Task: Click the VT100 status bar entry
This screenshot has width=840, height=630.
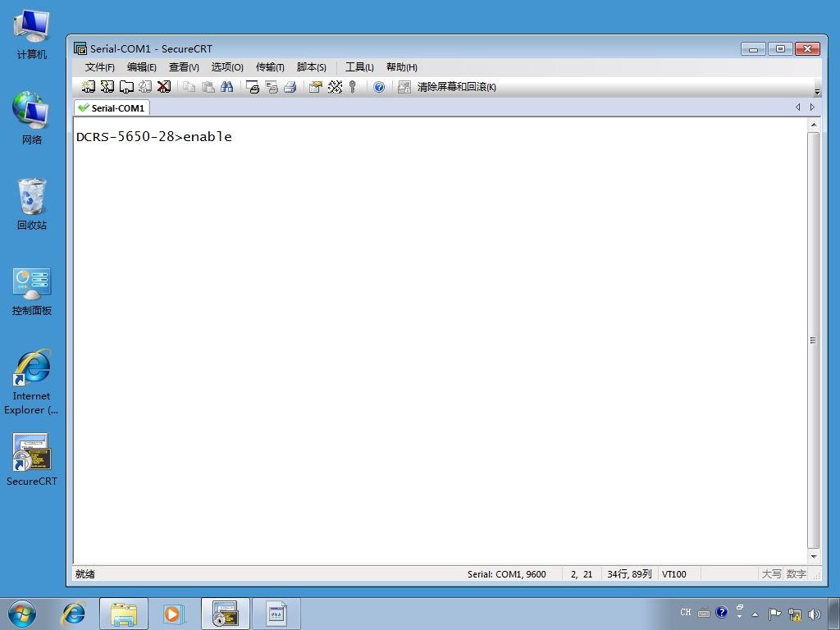Action: [x=674, y=573]
